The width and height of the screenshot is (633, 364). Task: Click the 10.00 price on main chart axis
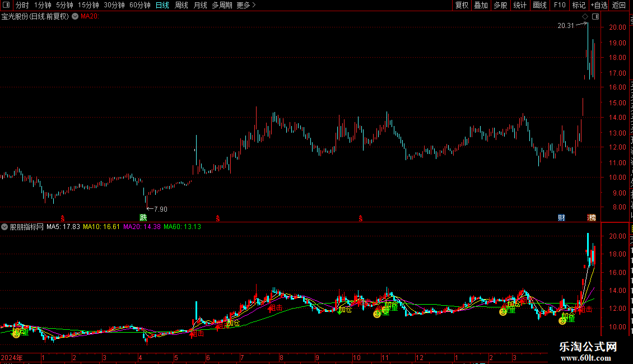point(617,177)
